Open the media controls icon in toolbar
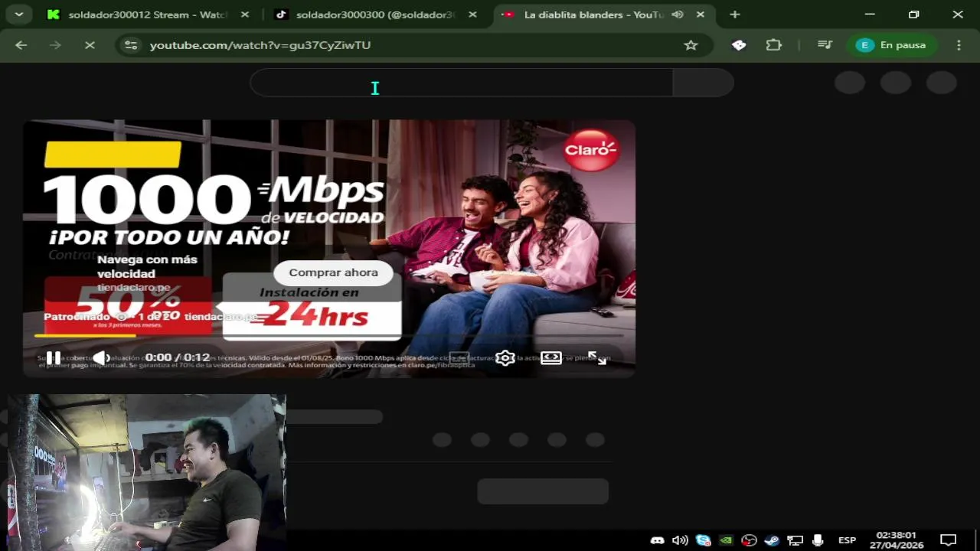This screenshot has width=980, height=551. coord(825,45)
